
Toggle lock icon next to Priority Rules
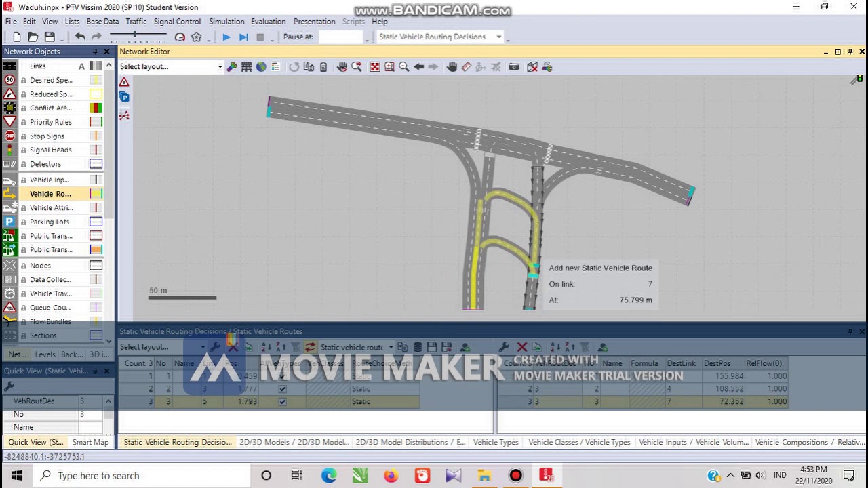pyautogui.click(x=24, y=122)
